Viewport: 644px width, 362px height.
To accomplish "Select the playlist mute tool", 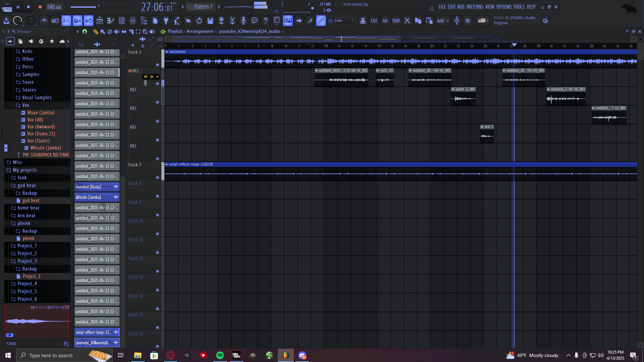I will pyautogui.click(x=117, y=32).
